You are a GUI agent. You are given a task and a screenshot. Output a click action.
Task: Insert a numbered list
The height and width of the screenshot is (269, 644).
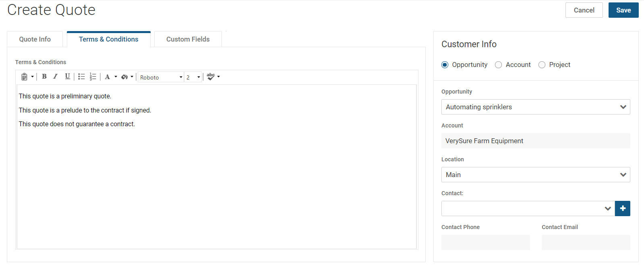[x=93, y=77]
